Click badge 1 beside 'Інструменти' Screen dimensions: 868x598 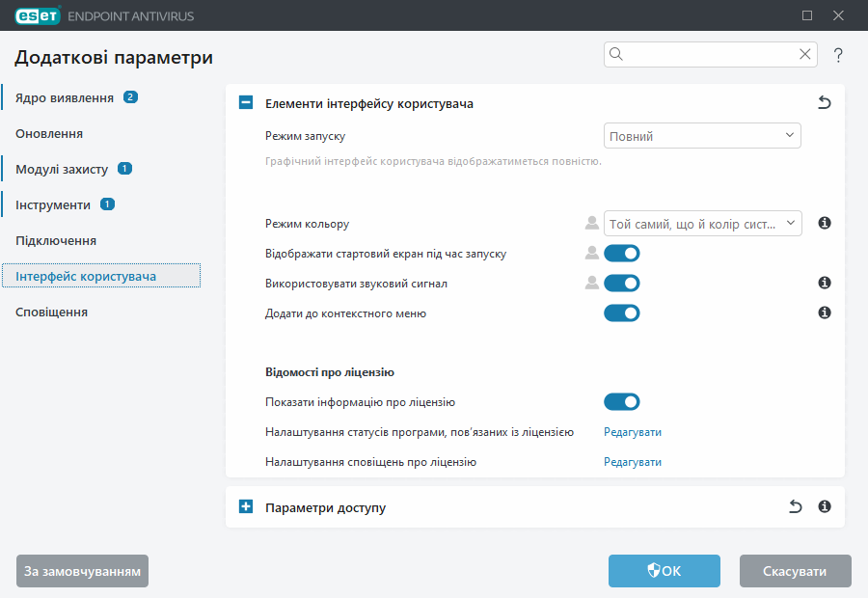[107, 204]
